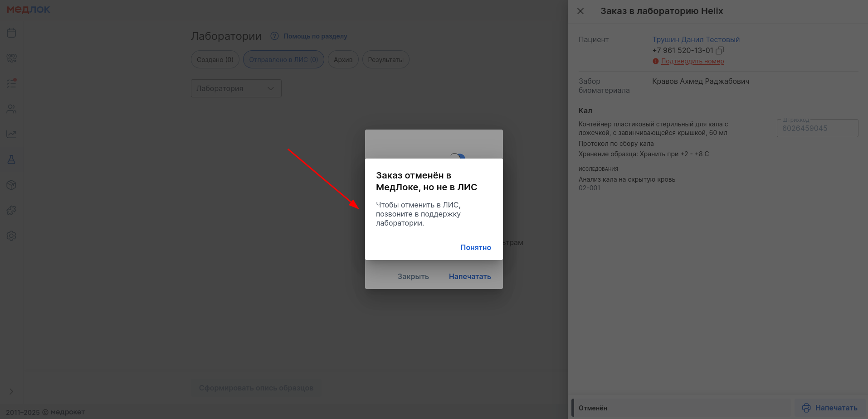868x419 pixels.
Task: Click the Отменён status label
Action: click(593, 408)
